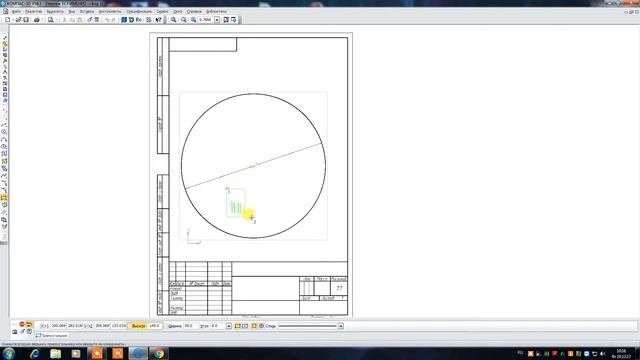640x360 pixels.
Task: Open Google Chrome from the taskbar
Action: pos(159,353)
